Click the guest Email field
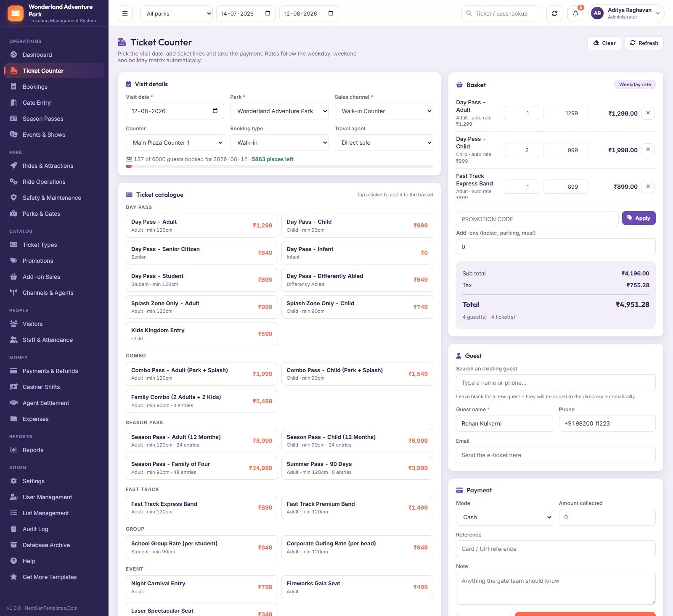Image resolution: width=673 pixels, height=616 pixels. (x=556, y=455)
